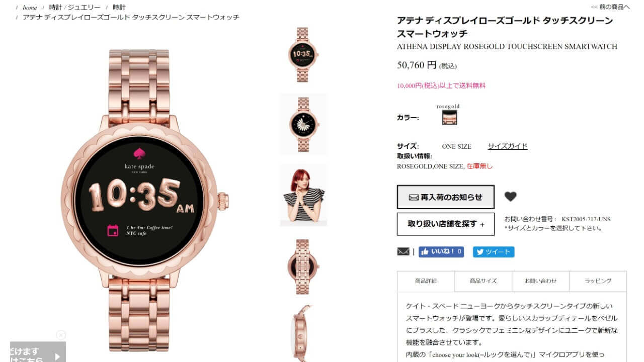View thumbnail of woman model photo
The height and width of the screenshot is (362, 644).
[x=303, y=195]
